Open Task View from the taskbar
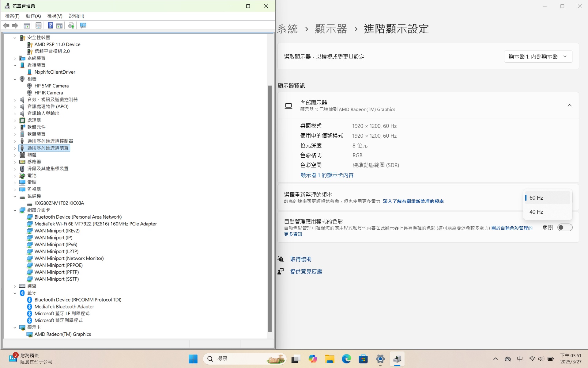This screenshot has height=368, width=588. pyautogui.click(x=295, y=359)
